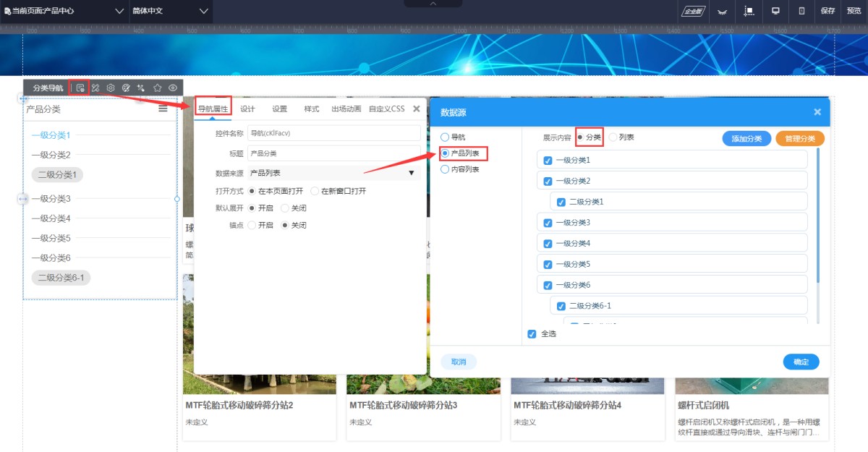Switch to mobile phone view icon
The image size is (868, 452).
coord(801,11)
